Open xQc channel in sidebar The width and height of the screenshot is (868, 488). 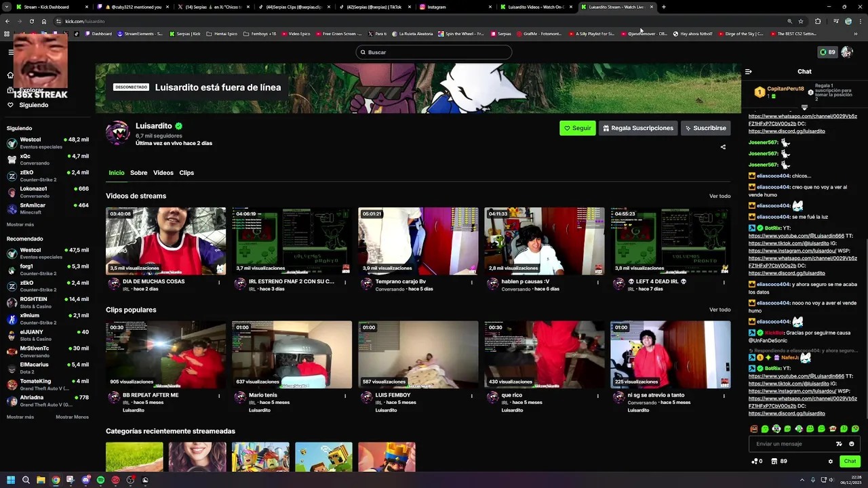click(x=47, y=159)
